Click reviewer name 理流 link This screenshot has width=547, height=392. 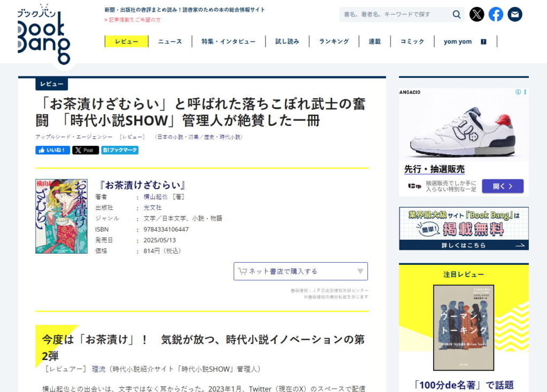[x=98, y=369]
